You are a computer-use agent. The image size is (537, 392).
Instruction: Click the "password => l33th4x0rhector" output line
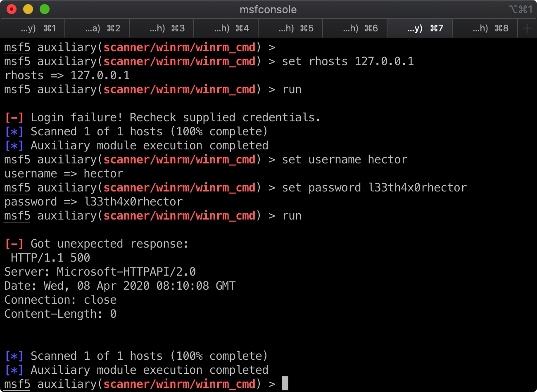click(x=93, y=202)
